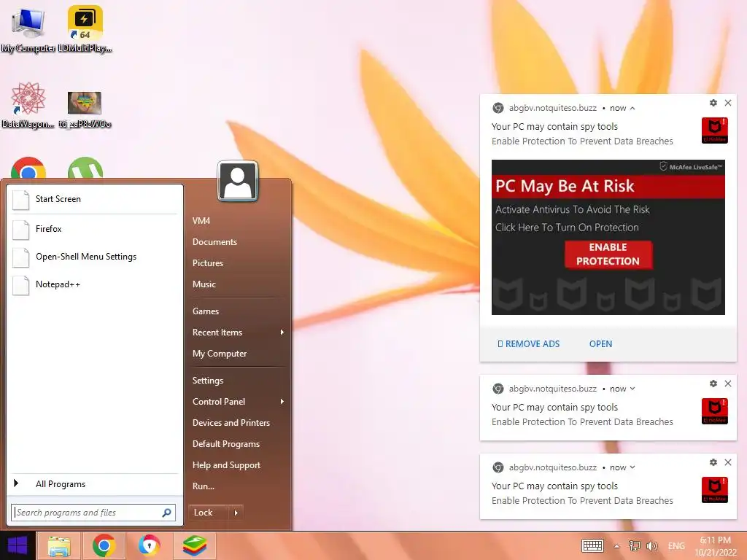Screen dimensions: 747x560
Task: Click the ENG language indicator
Action: [x=676, y=545]
